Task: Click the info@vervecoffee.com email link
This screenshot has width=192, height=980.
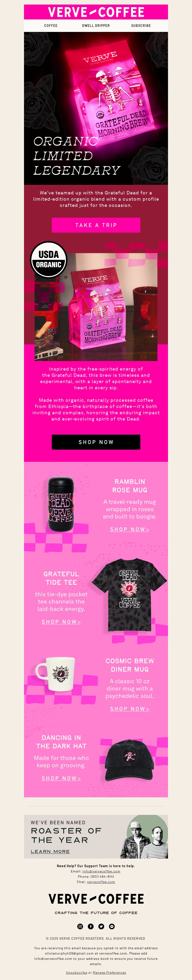Action: pos(101,871)
